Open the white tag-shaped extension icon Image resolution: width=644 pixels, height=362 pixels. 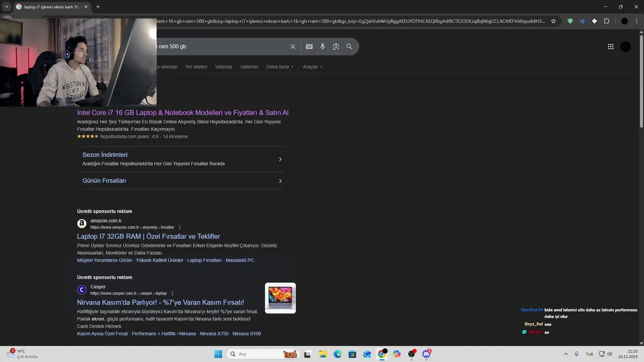tap(594, 21)
